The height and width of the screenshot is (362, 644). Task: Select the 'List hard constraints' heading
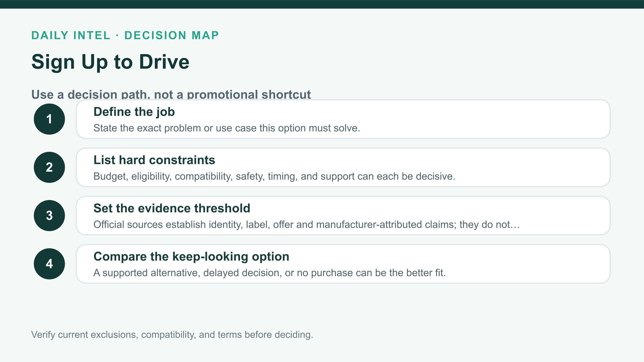[154, 160]
